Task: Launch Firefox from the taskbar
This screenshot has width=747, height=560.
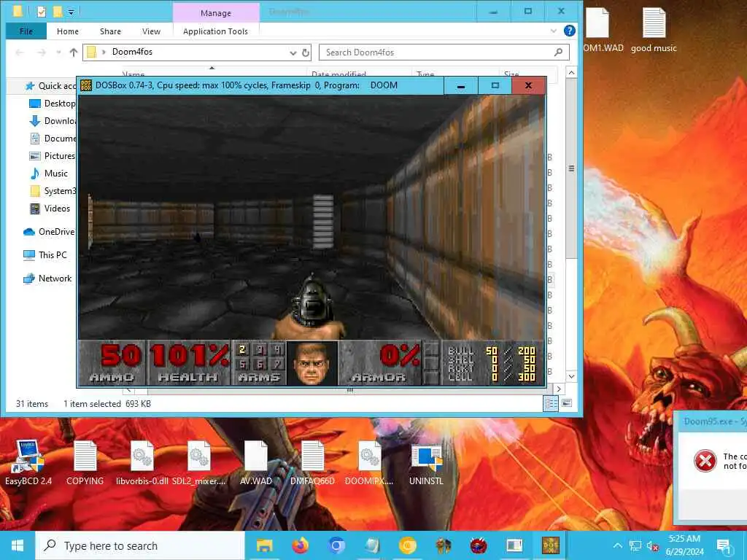Action: coord(300,545)
